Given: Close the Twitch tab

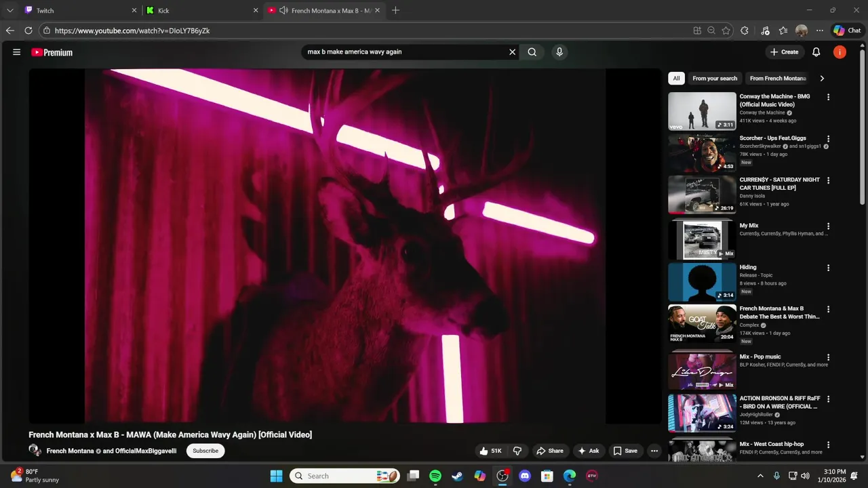Looking at the screenshot, I should (134, 10).
